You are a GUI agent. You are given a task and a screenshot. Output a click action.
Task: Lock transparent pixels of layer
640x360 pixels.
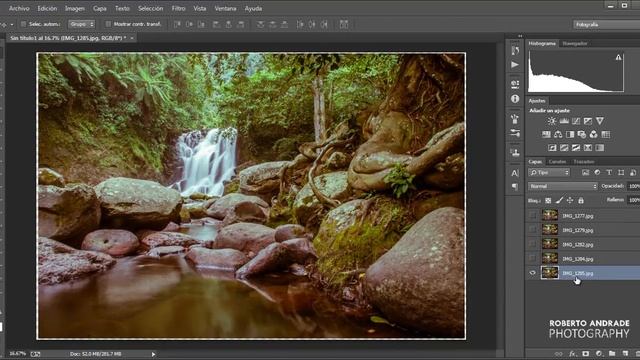click(548, 200)
